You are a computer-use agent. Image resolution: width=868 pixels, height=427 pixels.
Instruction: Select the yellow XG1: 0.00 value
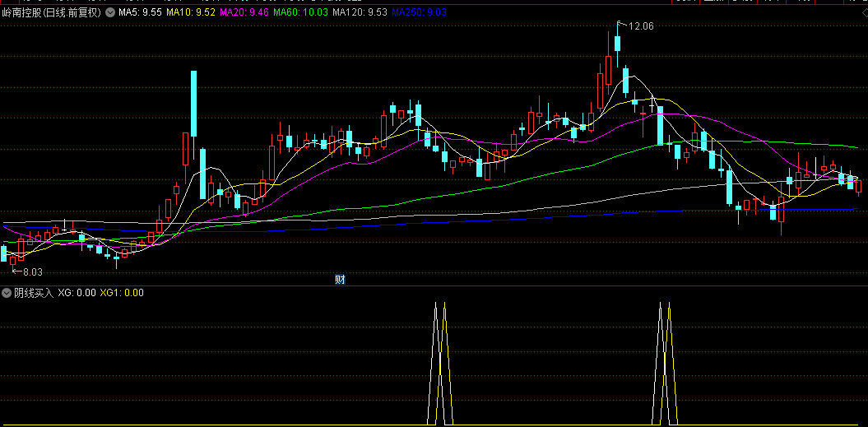pos(122,293)
